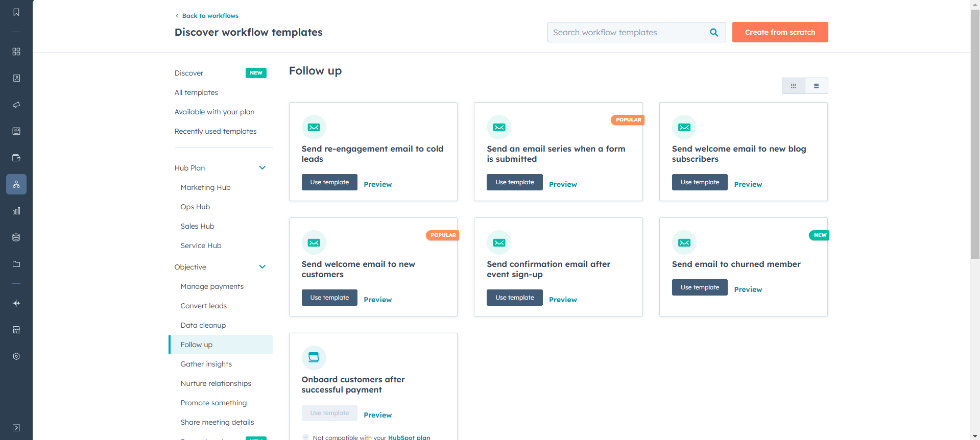Image resolution: width=980 pixels, height=440 pixels.
Task: Open the Workspaces grid icon in sidebar
Action: click(x=16, y=52)
